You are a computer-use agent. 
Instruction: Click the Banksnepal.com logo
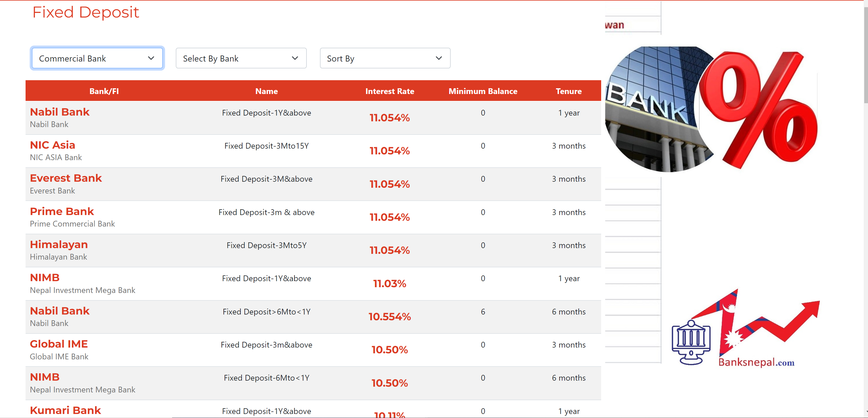click(746, 328)
